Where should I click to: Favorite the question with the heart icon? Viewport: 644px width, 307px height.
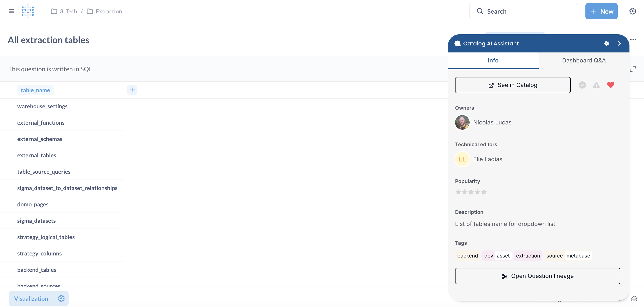click(610, 85)
